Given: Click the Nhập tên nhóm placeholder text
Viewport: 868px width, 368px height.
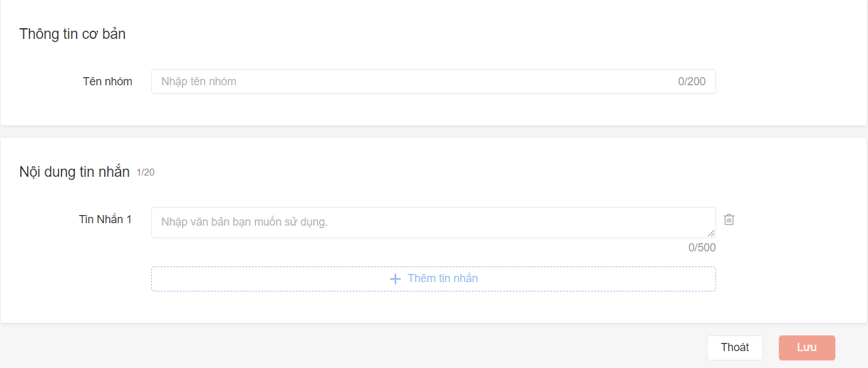Looking at the screenshot, I should coord(198,81).
